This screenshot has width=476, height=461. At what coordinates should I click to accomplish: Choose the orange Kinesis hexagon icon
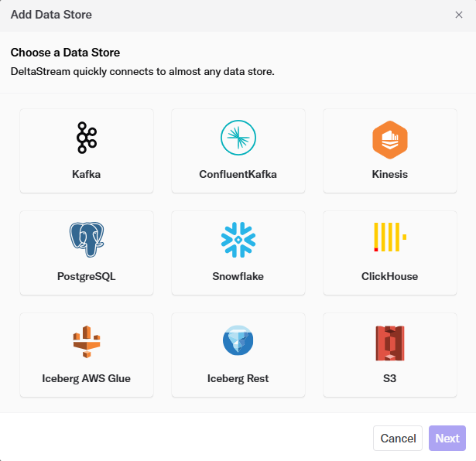389,139
